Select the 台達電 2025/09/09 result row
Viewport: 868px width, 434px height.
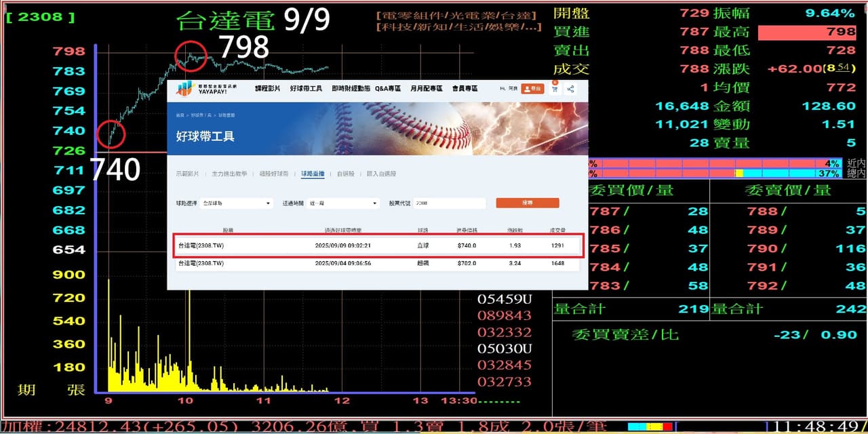pyautogui.click(x=377, y=245)
